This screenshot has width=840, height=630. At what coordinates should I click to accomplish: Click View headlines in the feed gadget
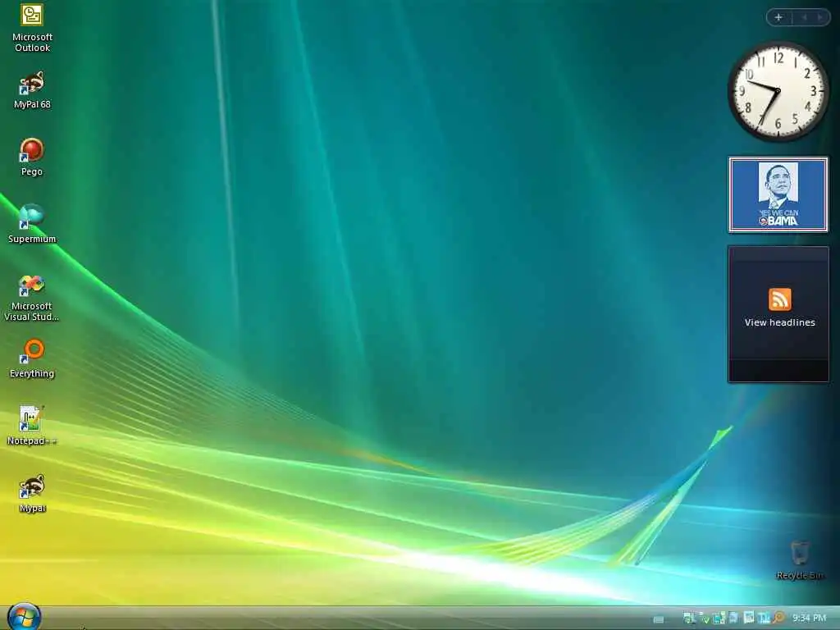pyautogui.click(x=779, y=322)
